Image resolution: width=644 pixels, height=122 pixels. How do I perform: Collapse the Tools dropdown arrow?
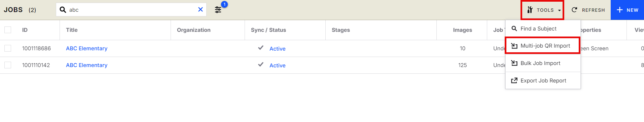click(559, 10)
